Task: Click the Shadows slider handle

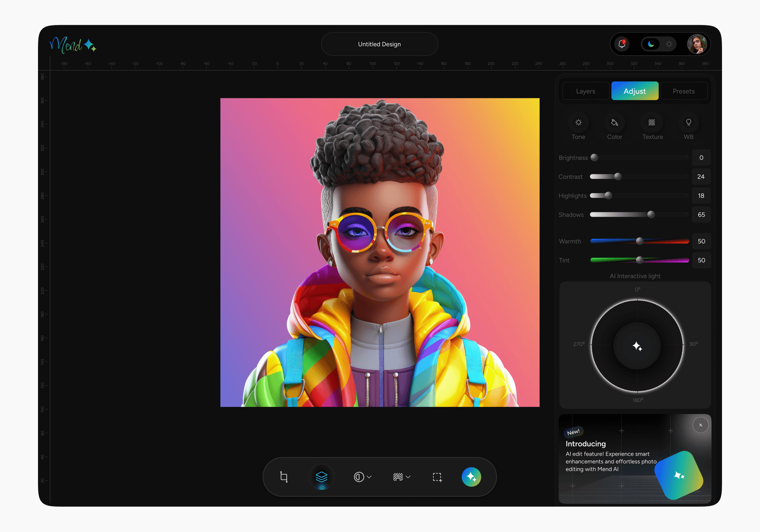Action: (x=651, y=215)
